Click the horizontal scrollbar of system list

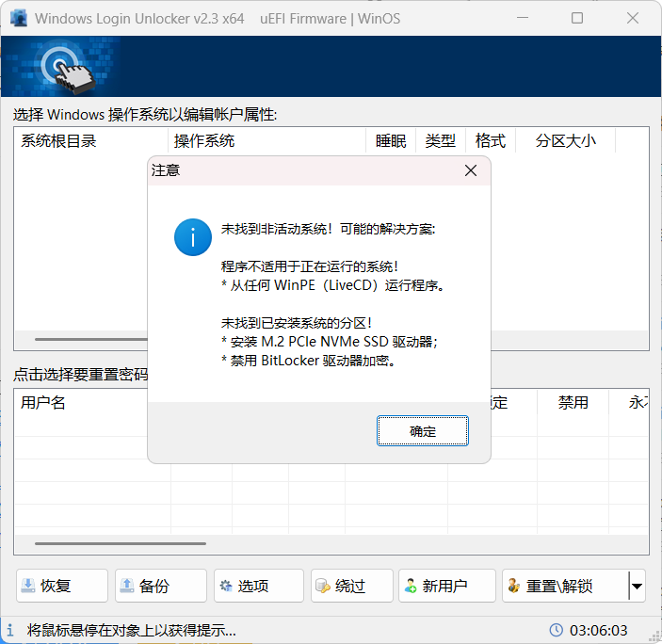(x=91, y=339)
